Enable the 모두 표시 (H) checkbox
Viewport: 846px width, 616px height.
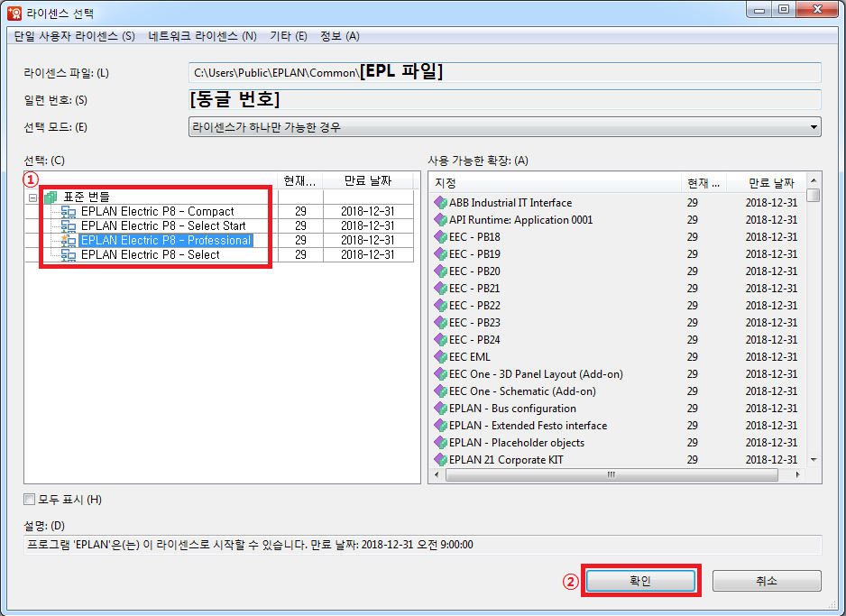[x=29, y=500]
